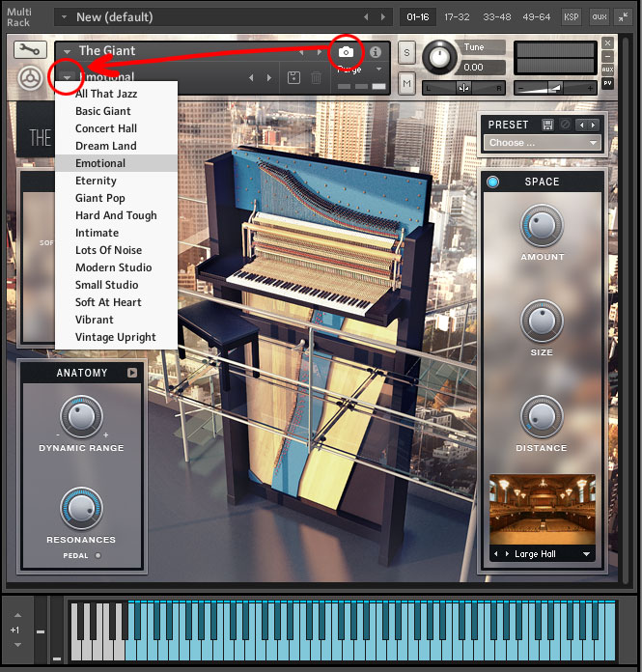Next snapshot arrow next to Emotional
Viewport: 642px width, 672px height.
[x=269, y=77]
